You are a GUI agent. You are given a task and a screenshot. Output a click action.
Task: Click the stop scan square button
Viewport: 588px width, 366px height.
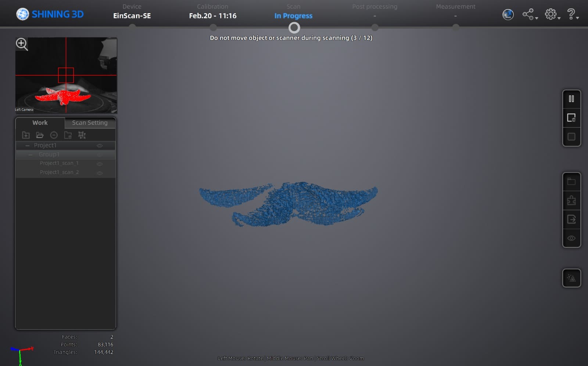571,137
